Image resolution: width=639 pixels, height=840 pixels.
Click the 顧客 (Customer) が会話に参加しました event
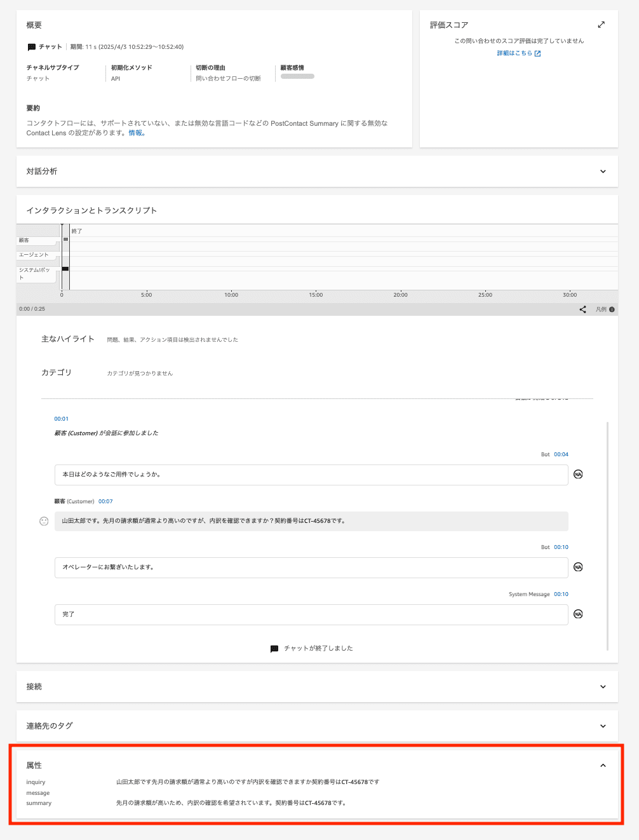pos(106,433)
